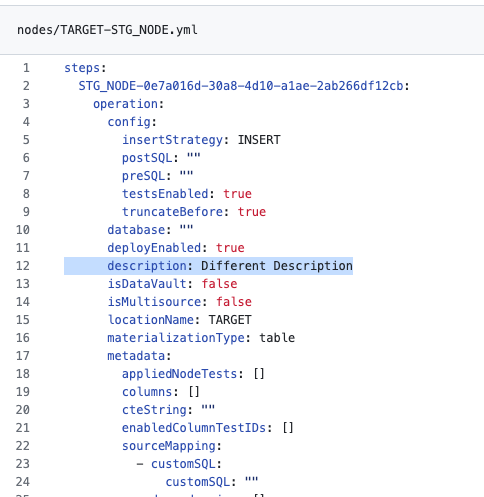This screenshot has width=484, height=497.
Task: Click line number 1
Action: point(26,68)
